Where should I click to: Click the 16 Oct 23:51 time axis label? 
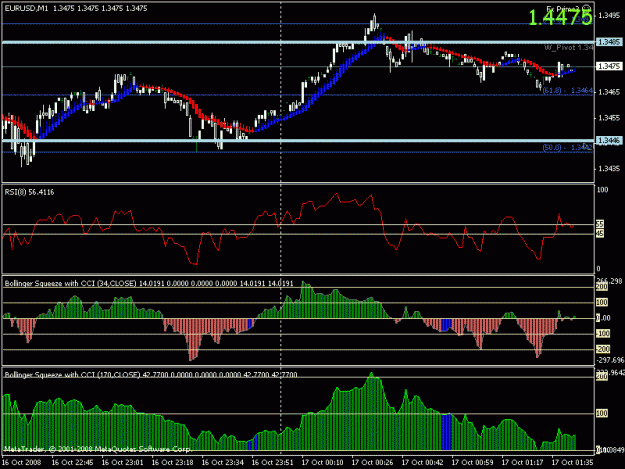point(273,463)
